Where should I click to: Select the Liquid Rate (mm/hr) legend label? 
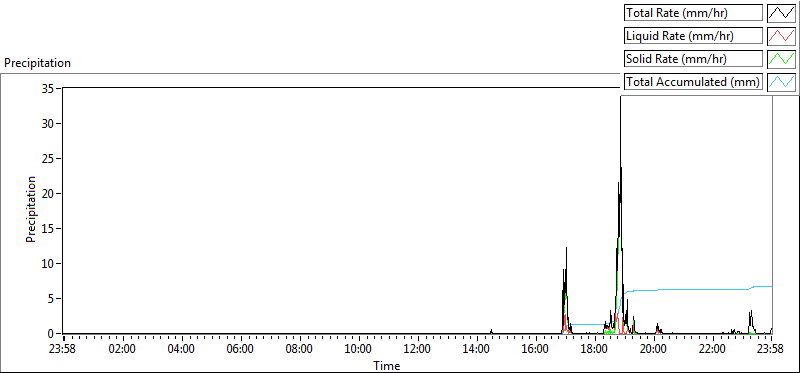(693, 36)
